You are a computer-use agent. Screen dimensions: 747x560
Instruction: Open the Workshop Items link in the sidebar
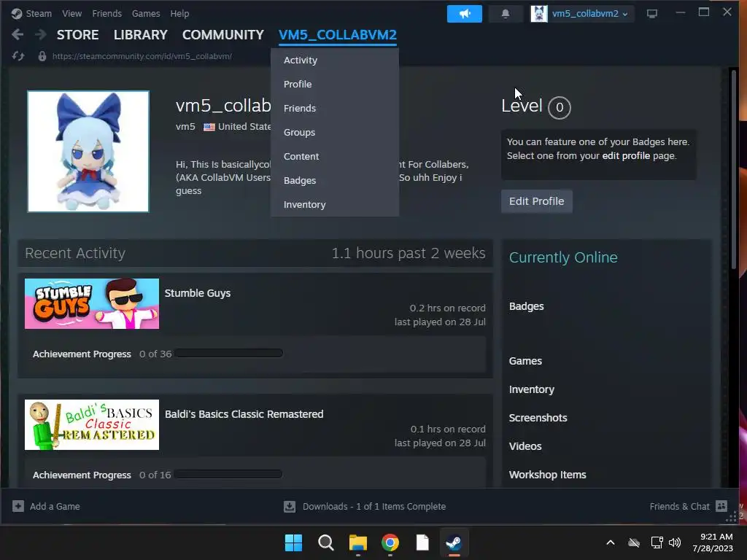(x=547, y=475)
